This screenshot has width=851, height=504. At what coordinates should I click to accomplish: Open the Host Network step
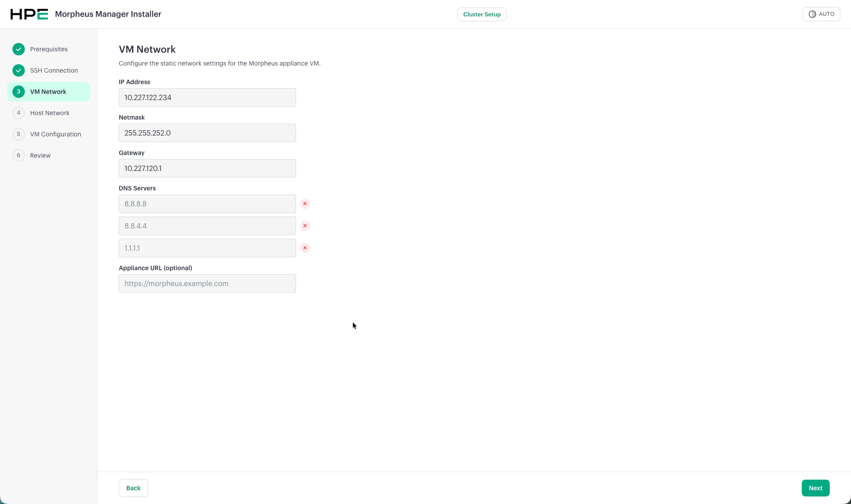(49, 113)
